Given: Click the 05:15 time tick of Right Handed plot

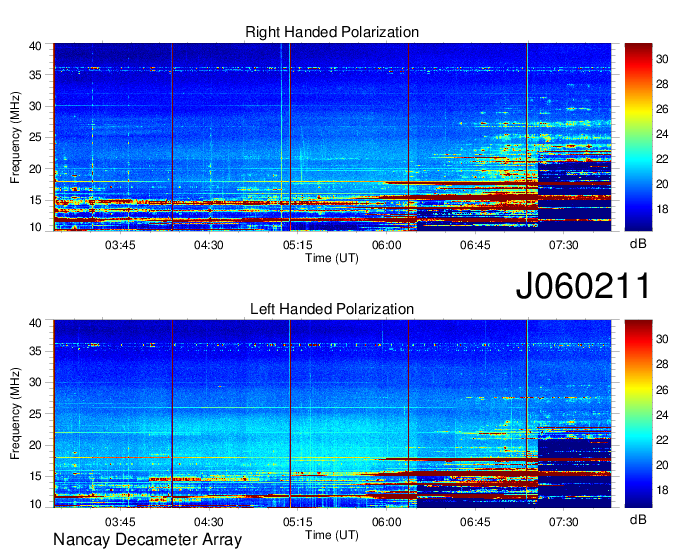Looking at the screenshot, I should [298, 245].
